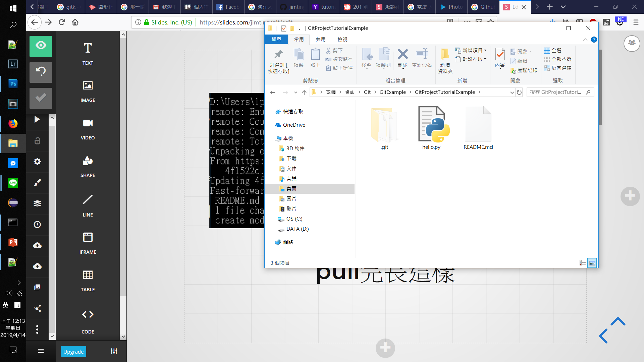Insert a SHAPE block

pyautogui.click(x=88, y=166)
